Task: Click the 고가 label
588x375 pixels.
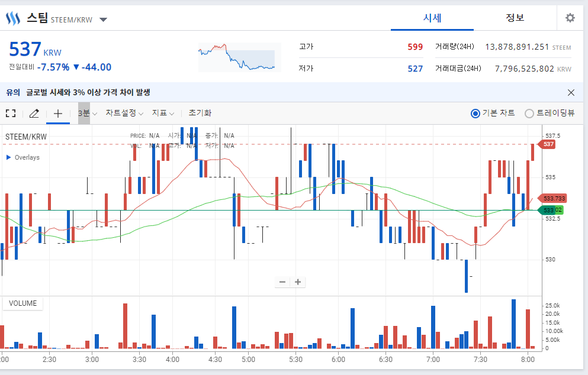Action: coord(306,47)
